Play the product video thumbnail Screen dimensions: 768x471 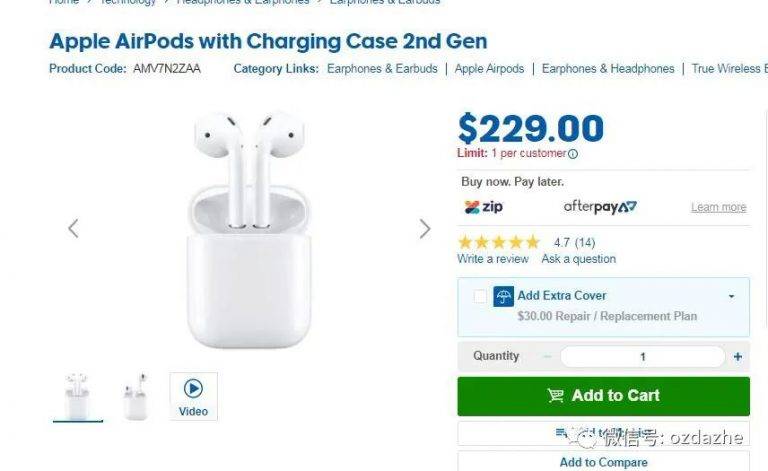(x=193, y=396)
